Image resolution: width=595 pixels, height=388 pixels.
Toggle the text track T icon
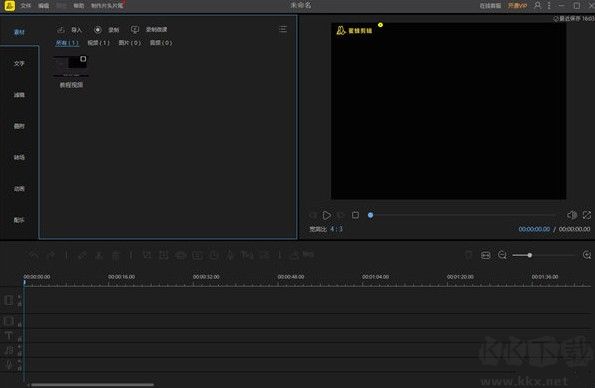[x=9, y=336]
